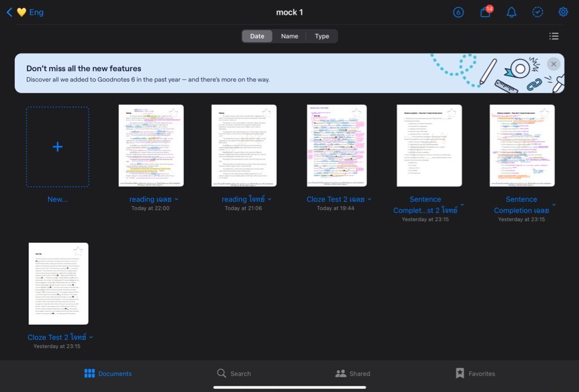Screen dimensions: 579x392
Task: Open the reading โจทย์ thumbnail
Action: pos(244,145)
